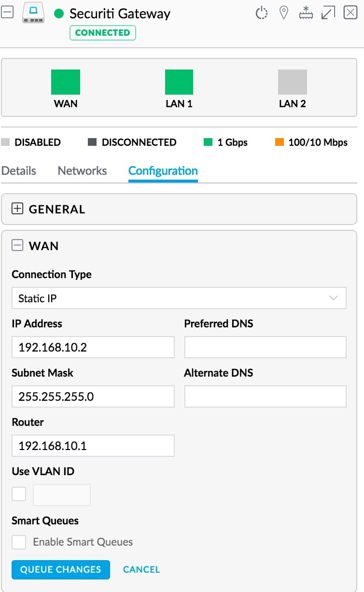Switch to the Networks tab
This screenshot has width=364, height=592.
[82, 171]
